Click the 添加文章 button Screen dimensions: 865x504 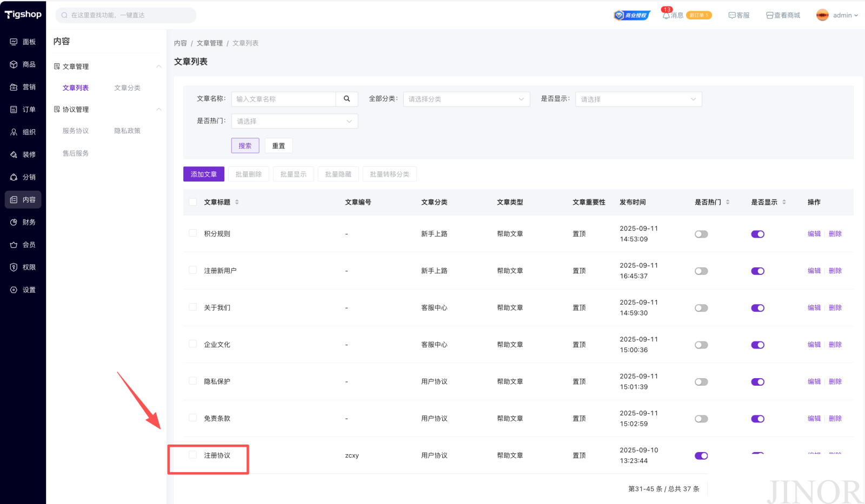coord(204,174)
